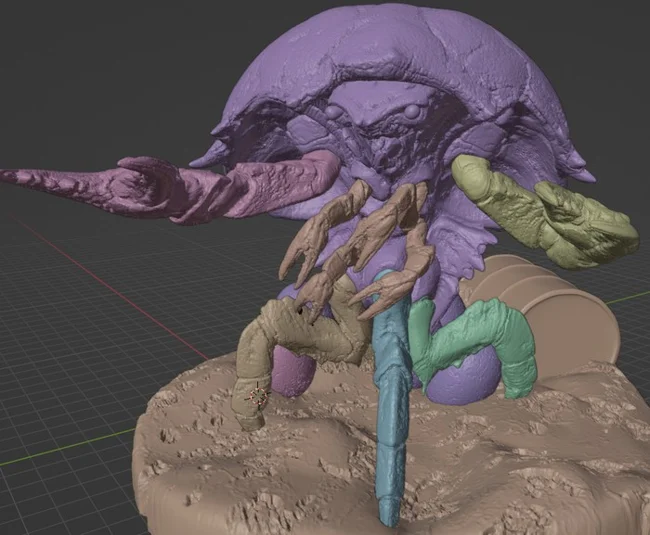The image size is (650, 535).
Task: Click the bottom tip of the blue leg
Action: click(388, 515)
